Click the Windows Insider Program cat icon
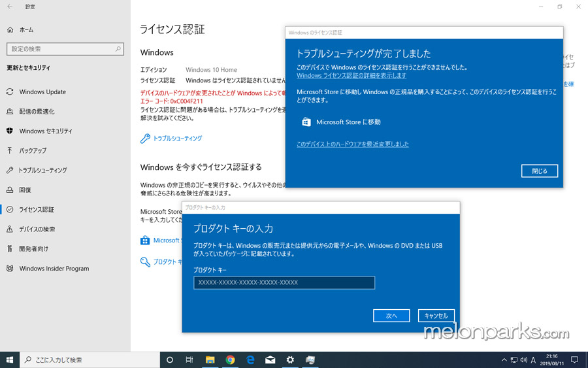Viewport: 588px width, 368px height. point(10,269)
